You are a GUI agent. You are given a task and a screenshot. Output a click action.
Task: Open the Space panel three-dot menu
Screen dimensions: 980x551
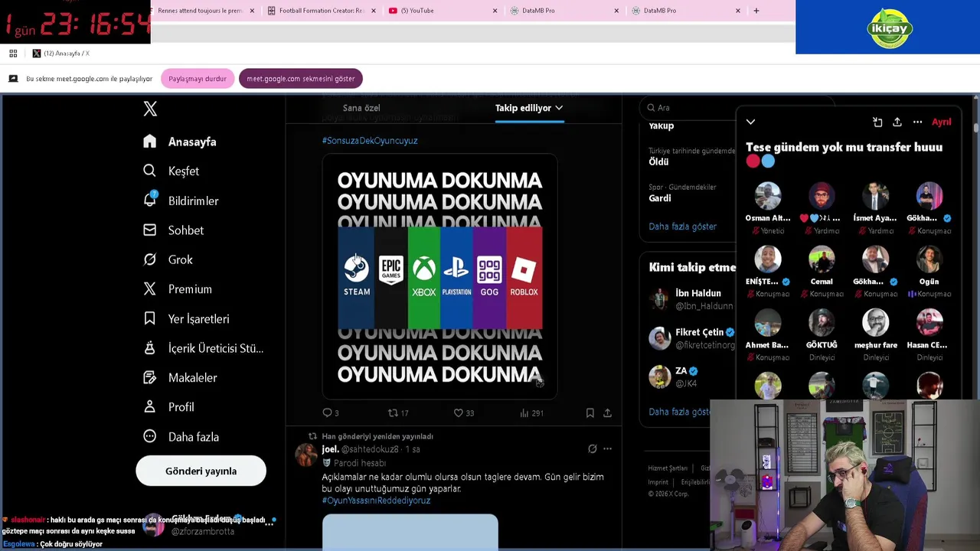click(x=917, y=122)
